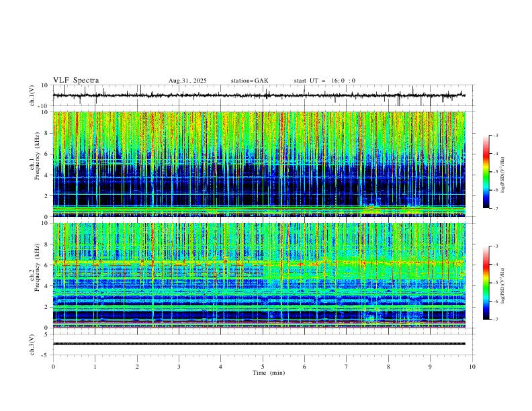Click the ch.2 spectrogram color bar
This screenshot has width=532, height=411.
[x=486, y=283]
